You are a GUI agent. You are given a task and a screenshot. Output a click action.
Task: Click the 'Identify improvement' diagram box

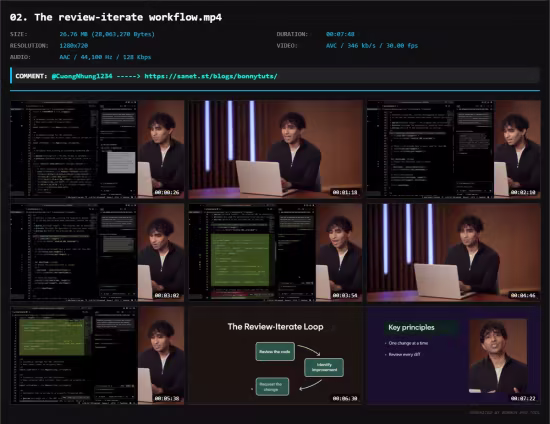324,367
